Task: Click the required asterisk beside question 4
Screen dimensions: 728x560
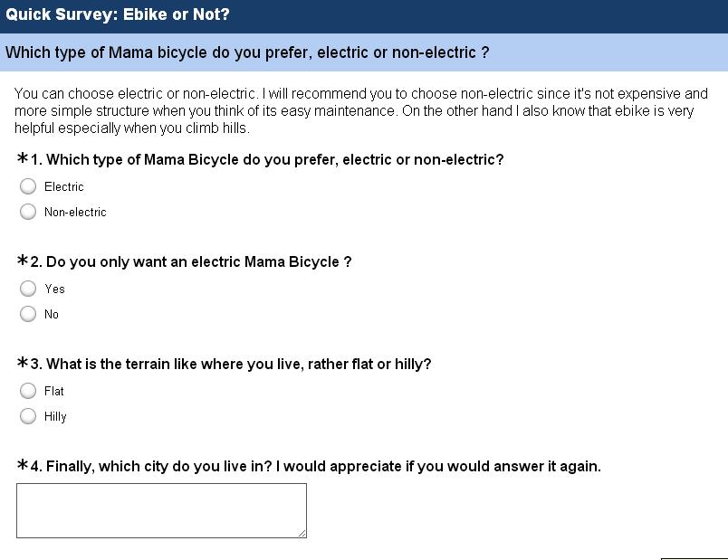Action: click(23, 466)
